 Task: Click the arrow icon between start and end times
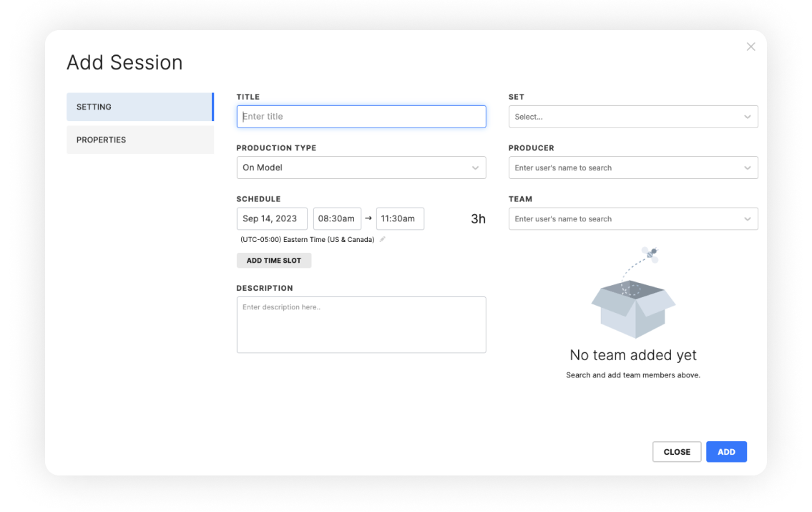(x=368, y=218)
